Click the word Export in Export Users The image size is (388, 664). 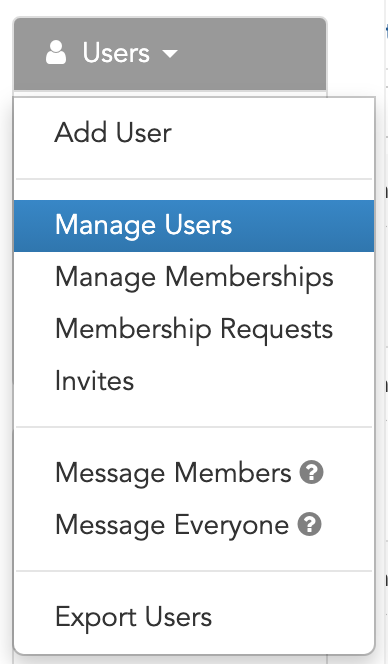click(x=95, y=618)
